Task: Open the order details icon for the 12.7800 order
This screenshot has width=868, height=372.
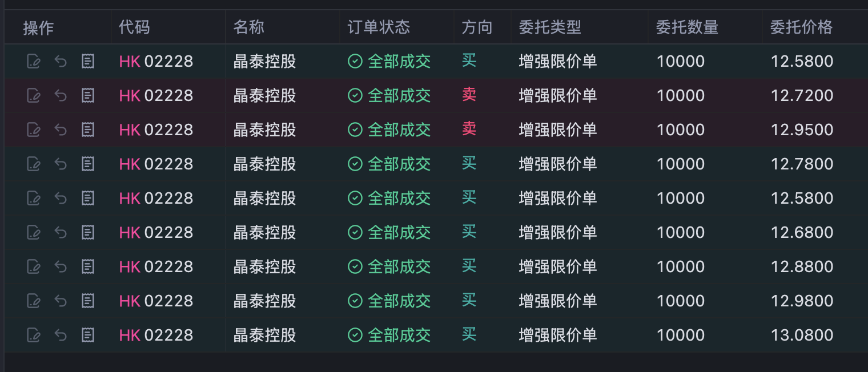Action: pos(88,164)
